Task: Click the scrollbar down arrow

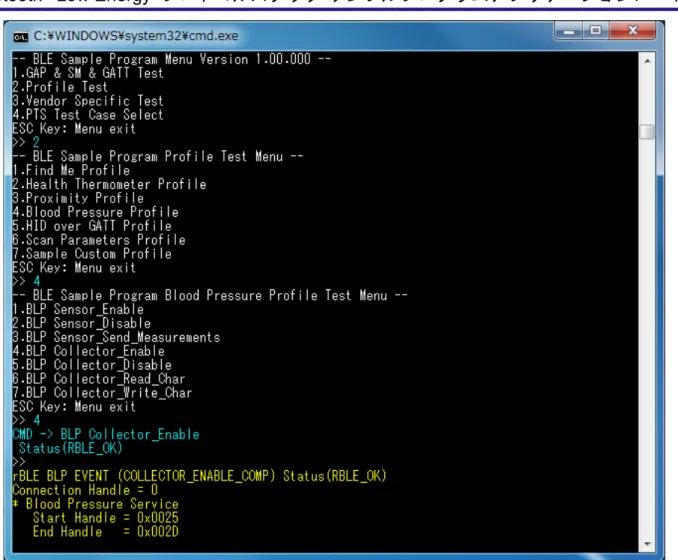Action: pos(647,544)
